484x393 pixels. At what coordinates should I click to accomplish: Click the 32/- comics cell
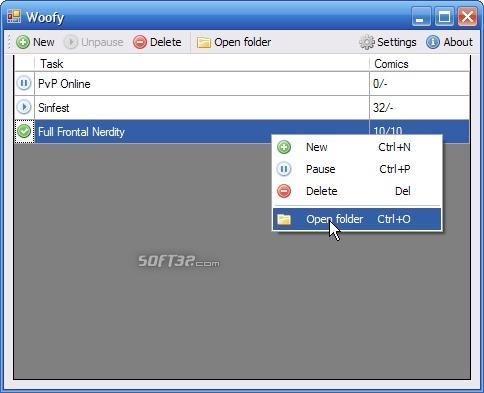pos(419,108)
